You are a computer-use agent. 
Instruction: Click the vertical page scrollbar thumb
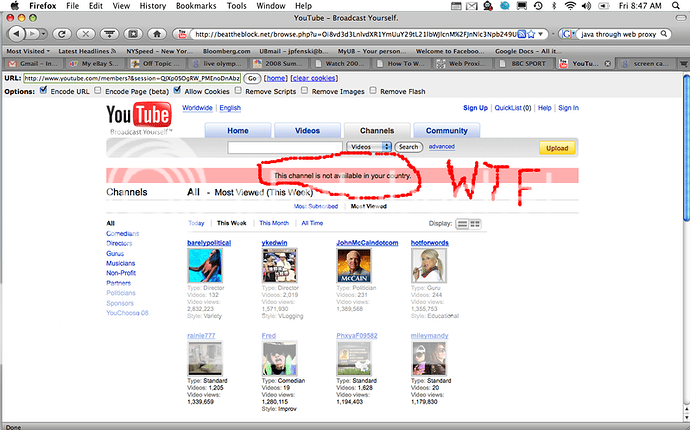(686, 147)
